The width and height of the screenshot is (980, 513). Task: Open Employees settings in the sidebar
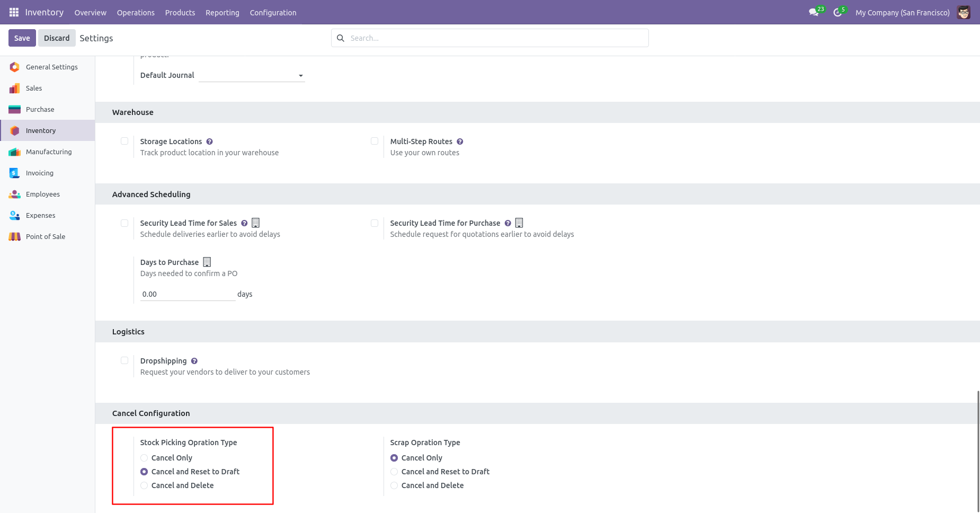tap(48, 194)
